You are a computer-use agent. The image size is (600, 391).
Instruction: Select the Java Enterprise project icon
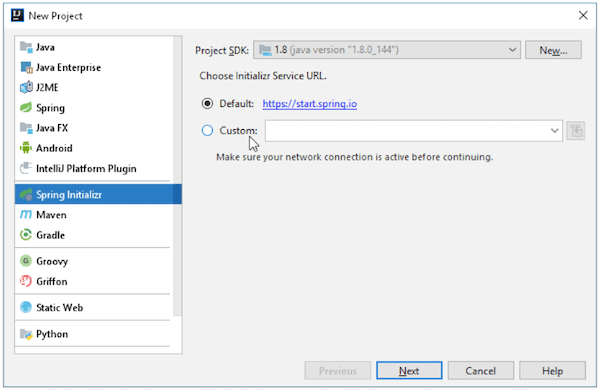click(26, 67)
